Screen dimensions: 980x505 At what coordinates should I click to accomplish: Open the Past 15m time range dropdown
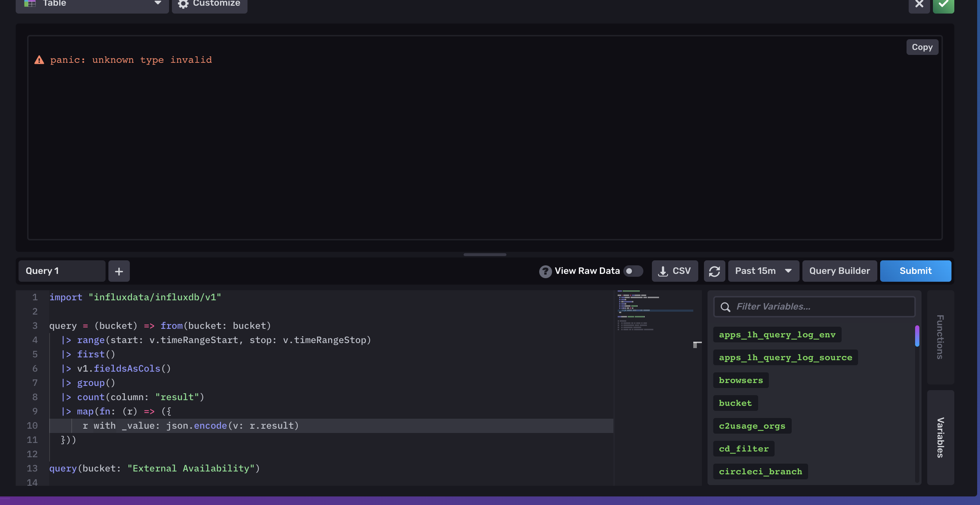point(763,271)
